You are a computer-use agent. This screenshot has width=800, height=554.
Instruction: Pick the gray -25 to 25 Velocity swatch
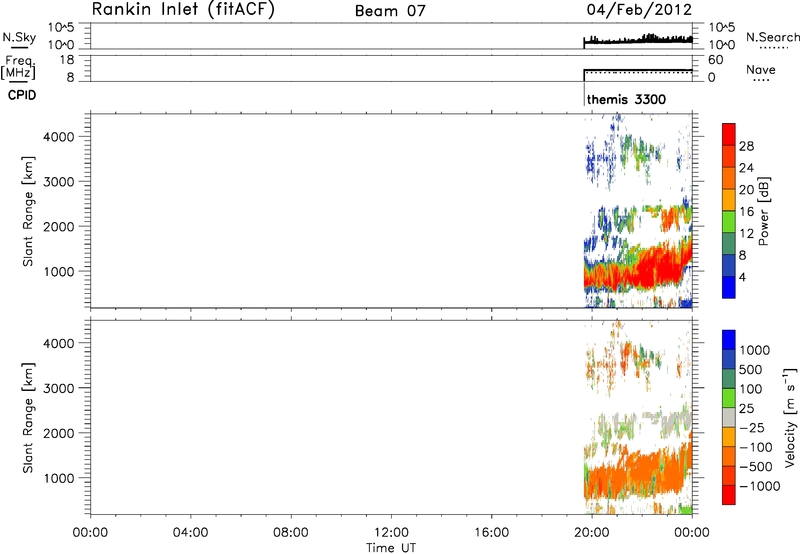pos(729,418)
